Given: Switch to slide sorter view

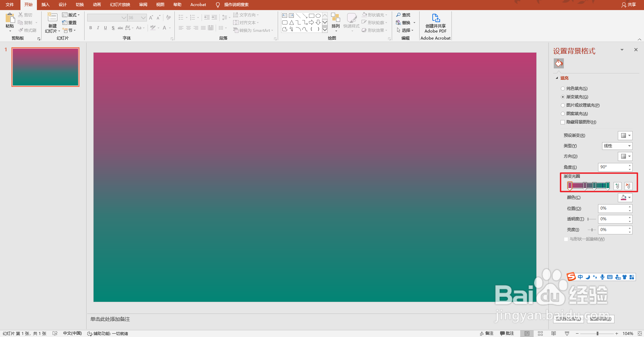Looking at the screenshot, I should pyautogui.click(x=540, y=333).
